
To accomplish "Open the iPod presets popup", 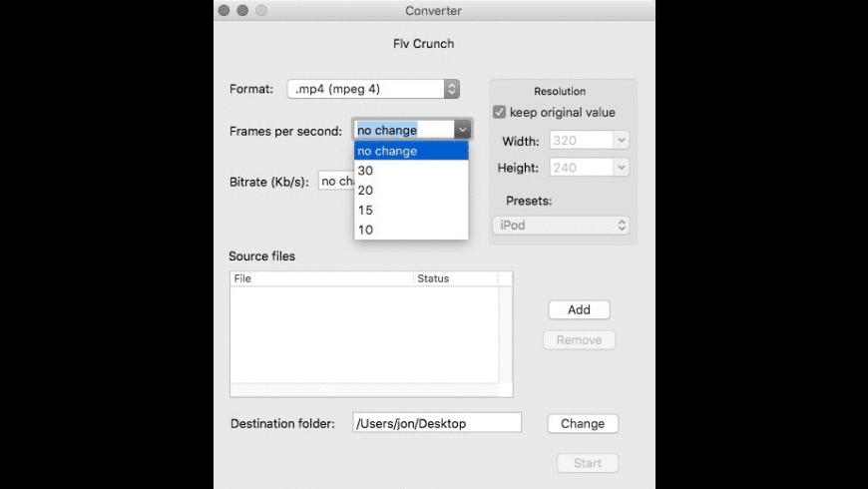I will (x=561, y=226).
